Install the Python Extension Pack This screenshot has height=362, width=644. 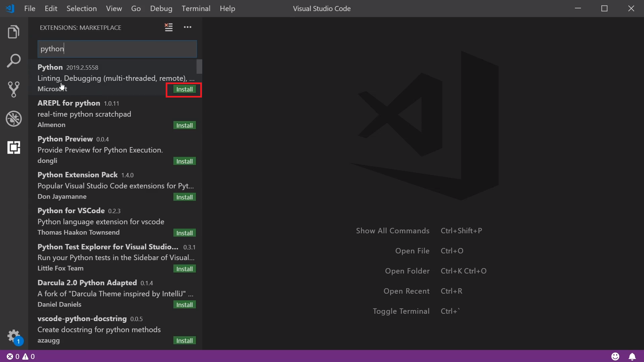pos(184,197)
